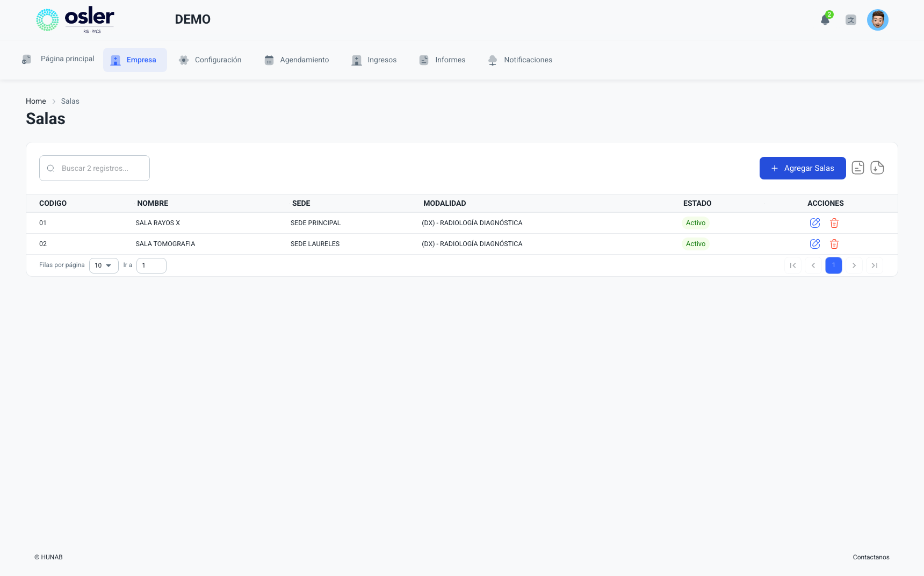This screenshot has width=924, height=576.
Task: Open the notifications bell icon
Action: click(825, 20)
